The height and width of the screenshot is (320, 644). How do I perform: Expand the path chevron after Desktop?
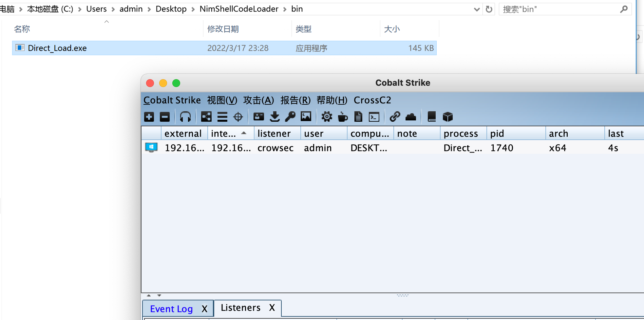(x=193, y=9)
